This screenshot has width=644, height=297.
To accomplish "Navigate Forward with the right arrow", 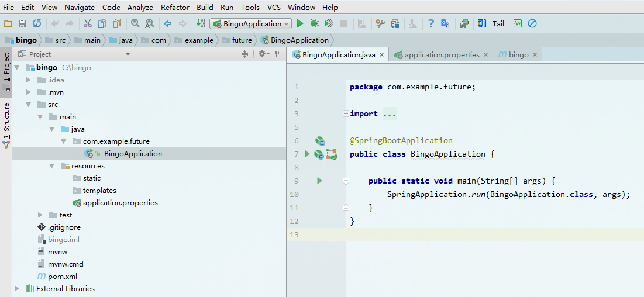I will point(182,24).
